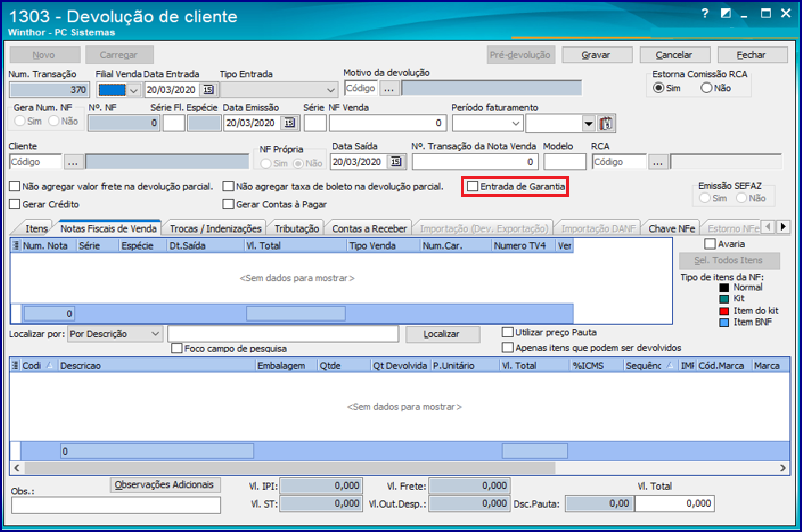Click horizontal scrollbar right arrow
Screen dimensions: 802x532
pos(783,468)
